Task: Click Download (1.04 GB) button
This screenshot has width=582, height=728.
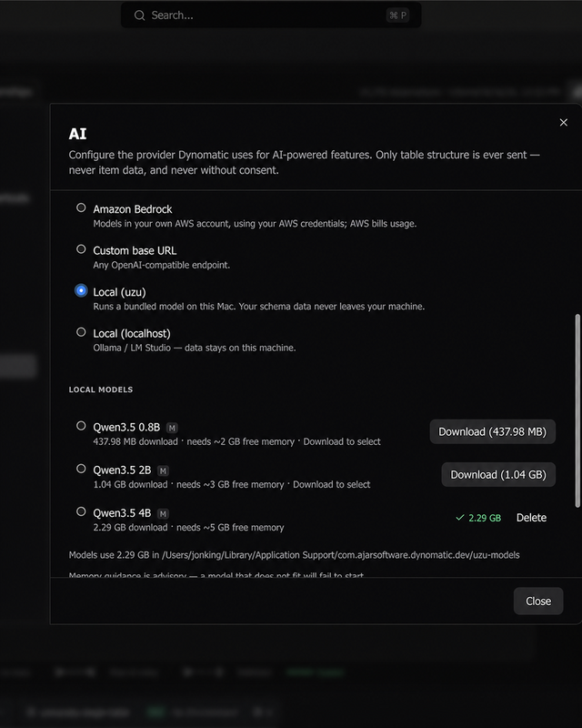Action: tap(498, 474)
